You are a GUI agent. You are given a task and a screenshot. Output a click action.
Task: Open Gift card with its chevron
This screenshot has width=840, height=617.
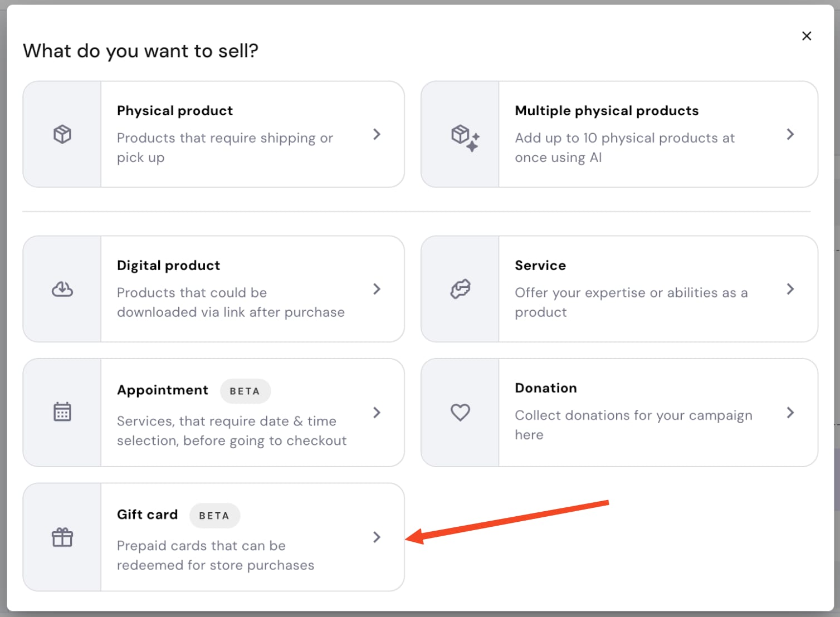point(377,537)
